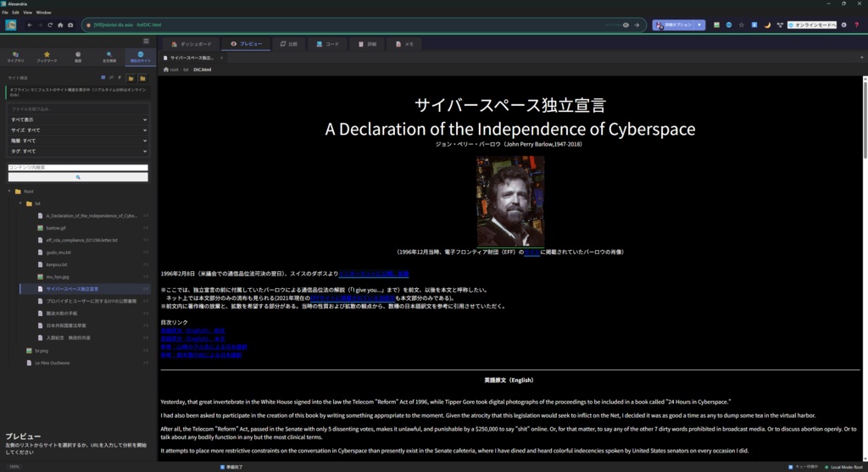Click the txt breadcrumb segment

[x=186, y=69]
